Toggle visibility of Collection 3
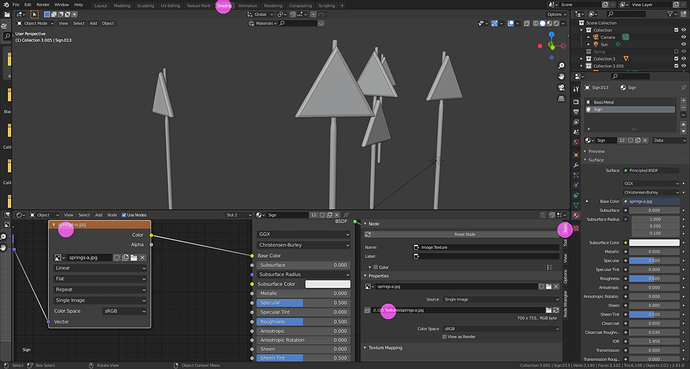 click(x=683, y=59)
